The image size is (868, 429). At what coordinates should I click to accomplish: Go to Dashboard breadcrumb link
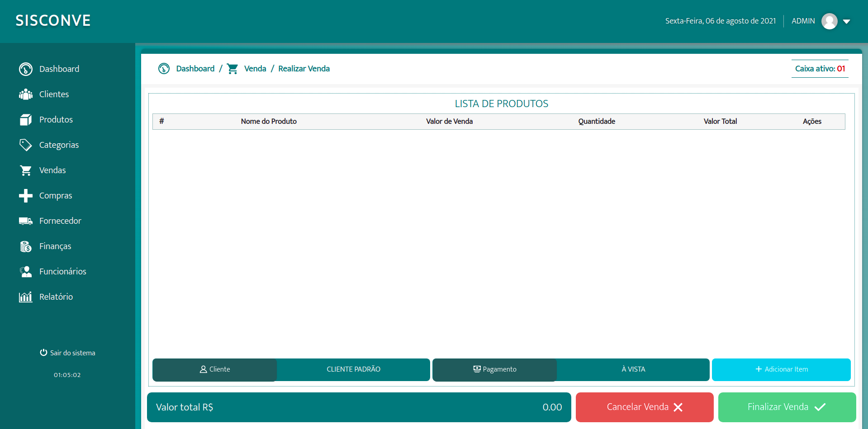195,69
